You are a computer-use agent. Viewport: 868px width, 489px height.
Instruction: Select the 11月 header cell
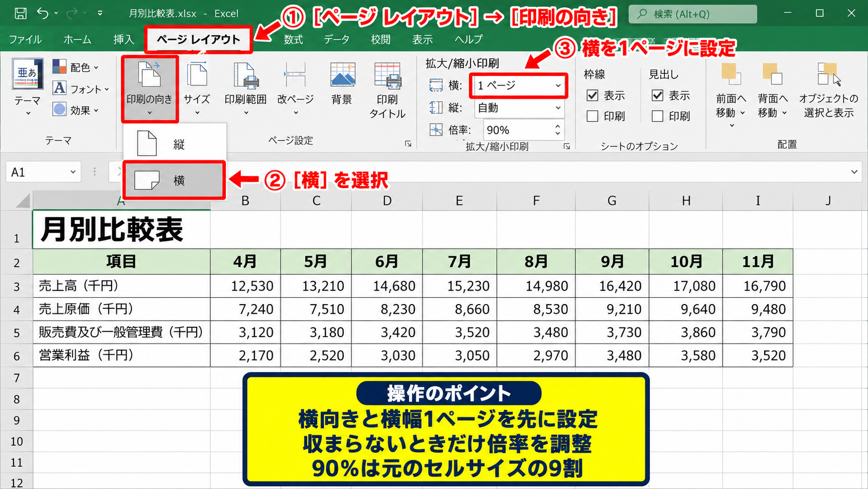coord(758,261)
